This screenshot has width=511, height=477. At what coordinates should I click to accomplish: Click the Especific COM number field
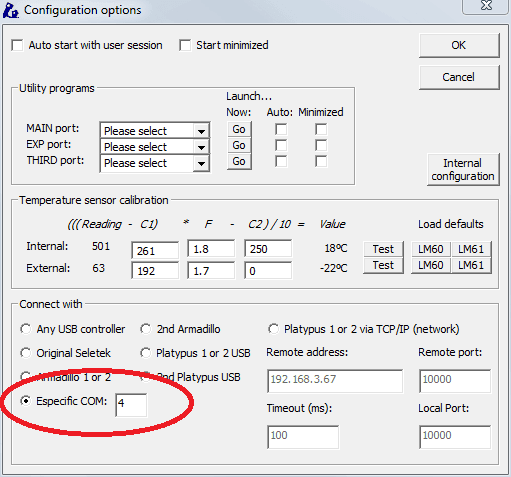coord(131,405)
